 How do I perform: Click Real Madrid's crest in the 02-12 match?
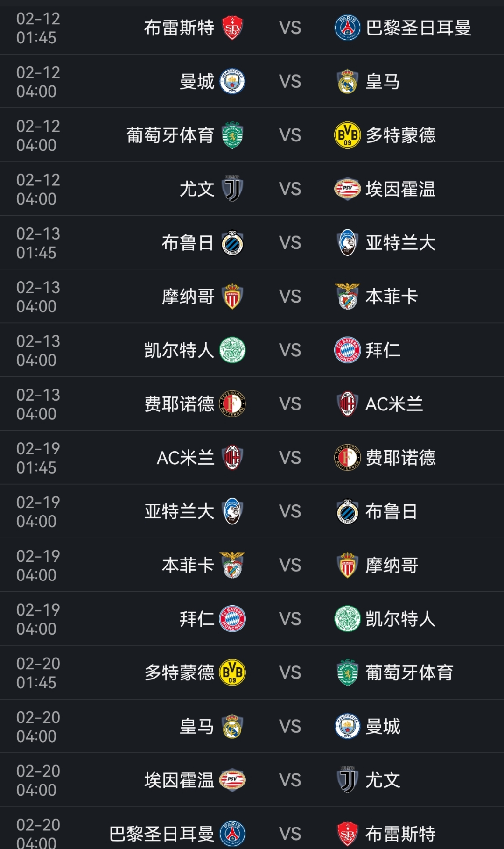(x=348, y=82)
